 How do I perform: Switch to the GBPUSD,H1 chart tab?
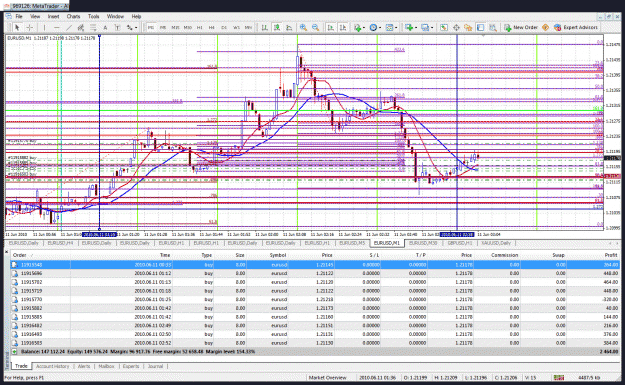[460, 243]
